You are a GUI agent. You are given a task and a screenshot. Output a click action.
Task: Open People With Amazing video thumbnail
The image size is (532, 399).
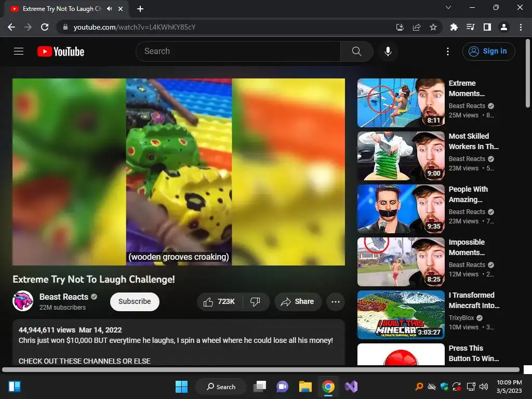401,209
